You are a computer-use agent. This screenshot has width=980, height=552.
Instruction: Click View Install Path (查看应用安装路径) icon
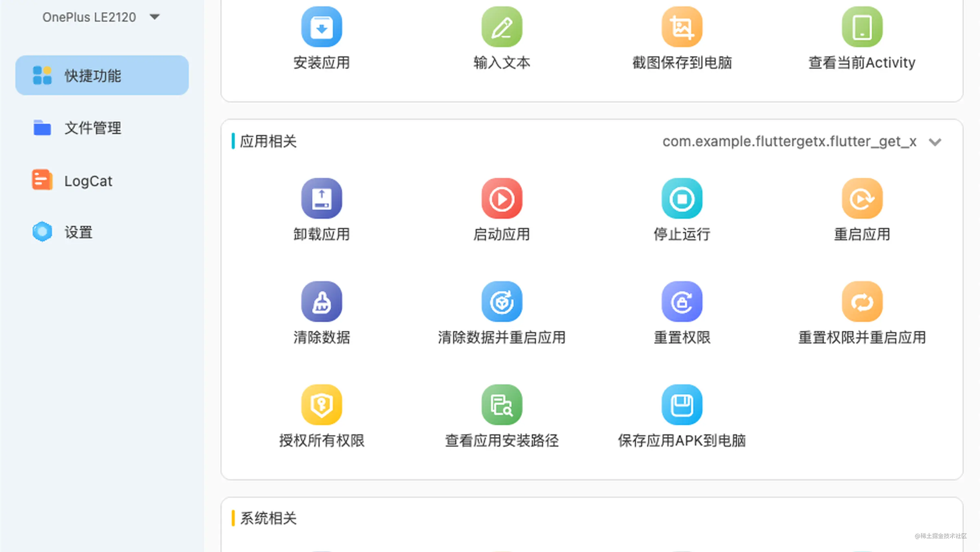pos(501,405)
